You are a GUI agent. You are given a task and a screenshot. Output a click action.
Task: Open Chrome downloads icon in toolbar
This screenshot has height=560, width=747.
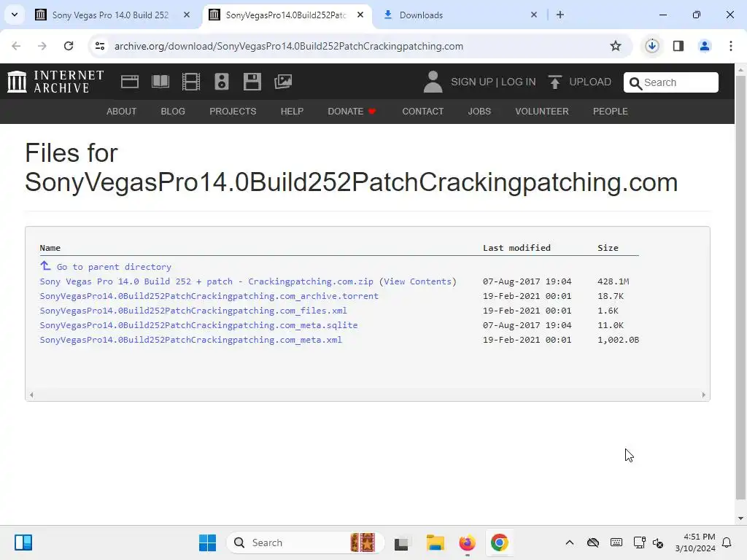pos(651,46)
